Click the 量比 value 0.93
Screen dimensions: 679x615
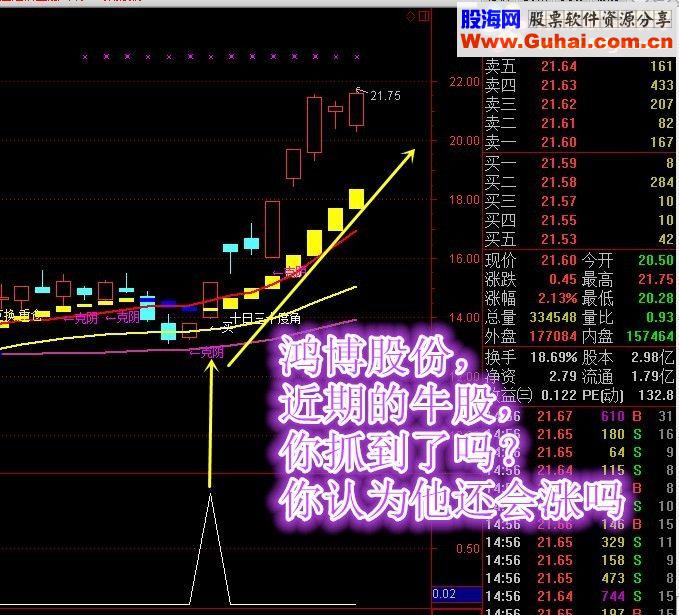(660, 317)
